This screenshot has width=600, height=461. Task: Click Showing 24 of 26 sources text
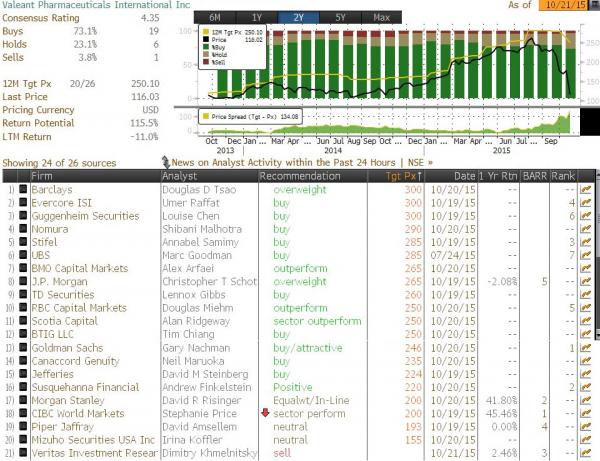[x=59, y=163]
